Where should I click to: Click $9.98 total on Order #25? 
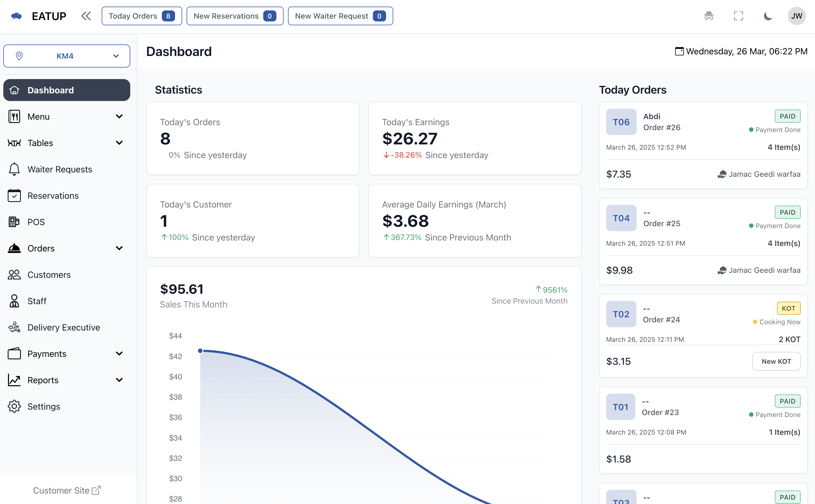coord(619,270)
